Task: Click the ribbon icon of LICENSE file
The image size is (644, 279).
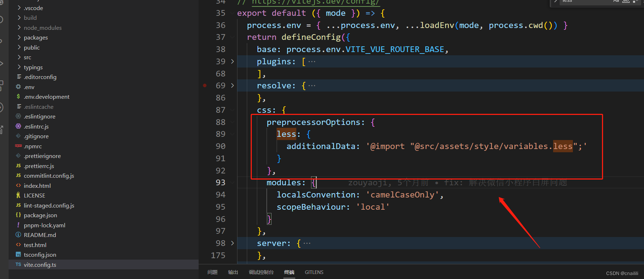Action: pyautogui.click(x=18, y=195)
